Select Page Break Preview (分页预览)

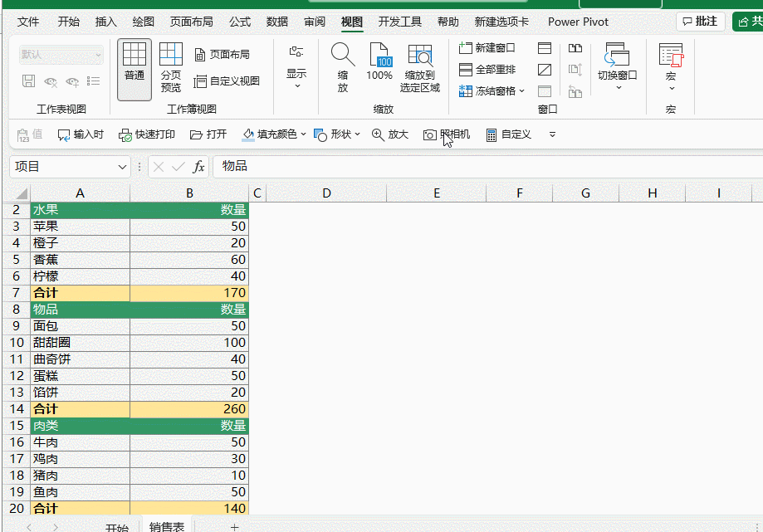[x=171, y=68]
